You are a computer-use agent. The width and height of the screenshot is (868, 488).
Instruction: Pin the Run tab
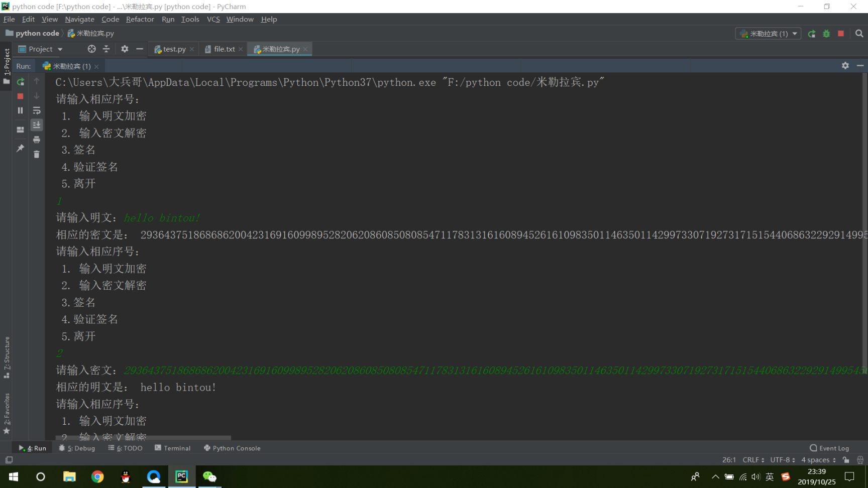[21, 148]
